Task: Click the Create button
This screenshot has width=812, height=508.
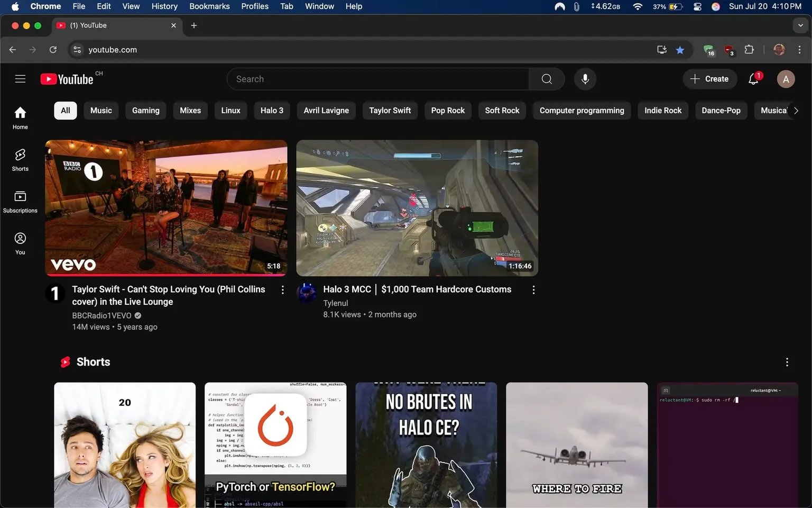Action: click(x=710, y=78)
